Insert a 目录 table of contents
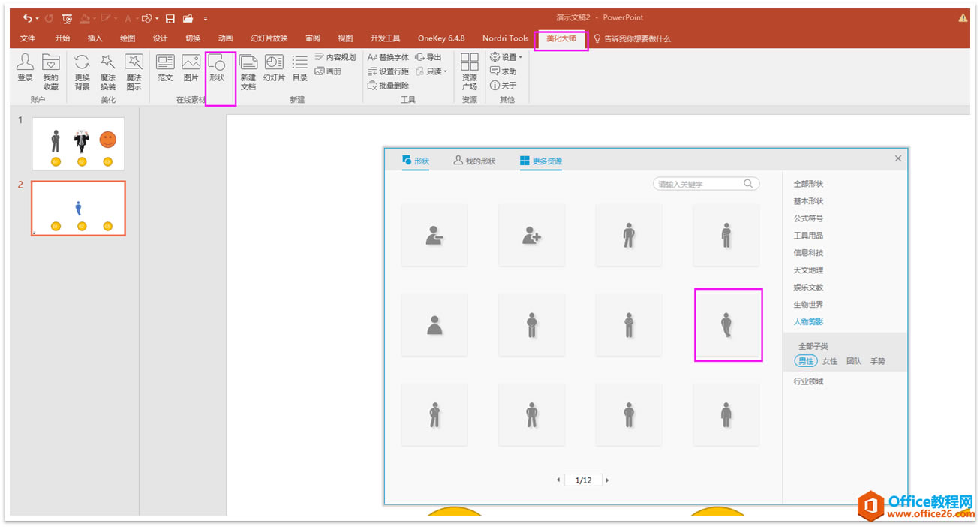Screen dimensions: 980x527 pos(299,68)
